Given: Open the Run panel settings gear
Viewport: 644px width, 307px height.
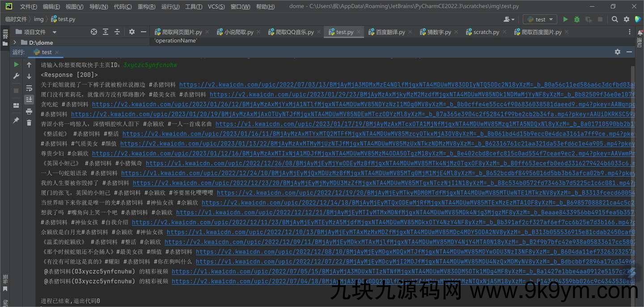Looking at the screenshot, I should pos(618,52).
